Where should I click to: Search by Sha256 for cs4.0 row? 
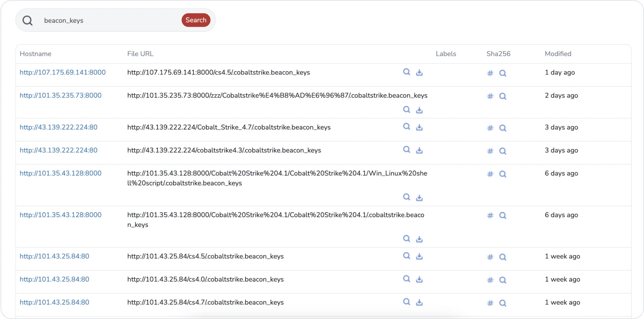502,280
